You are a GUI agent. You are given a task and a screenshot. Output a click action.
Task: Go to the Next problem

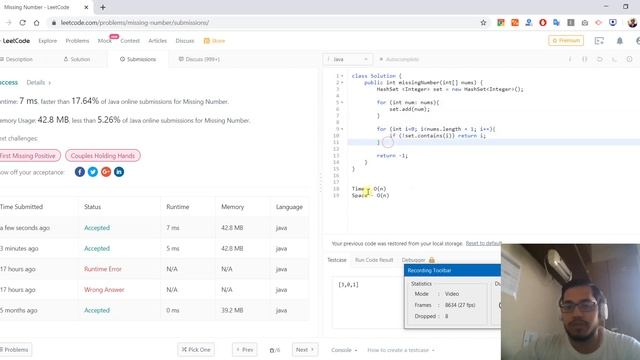[x=305, y=350]
